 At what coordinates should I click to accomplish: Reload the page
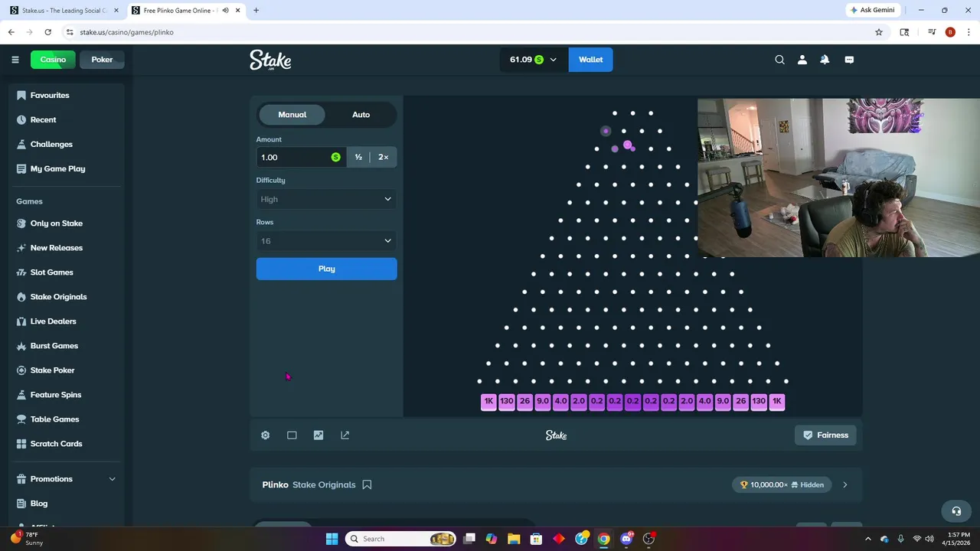pyautogui.click(x=48, y=32)
